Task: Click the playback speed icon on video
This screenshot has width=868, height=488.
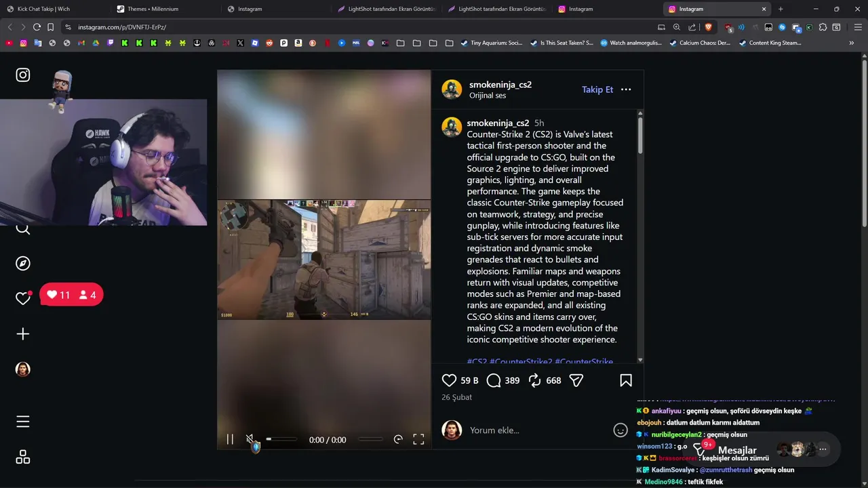Action: (x=398, y=439)
